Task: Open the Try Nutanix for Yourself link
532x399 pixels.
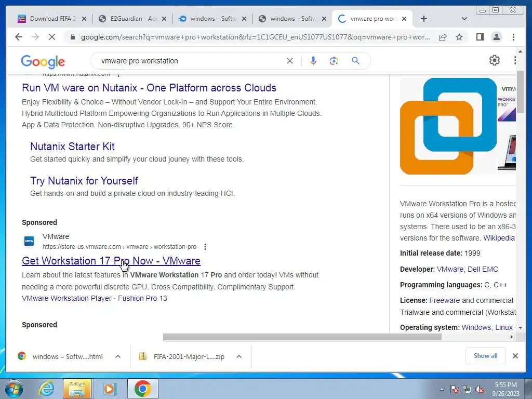Action: 84,180
